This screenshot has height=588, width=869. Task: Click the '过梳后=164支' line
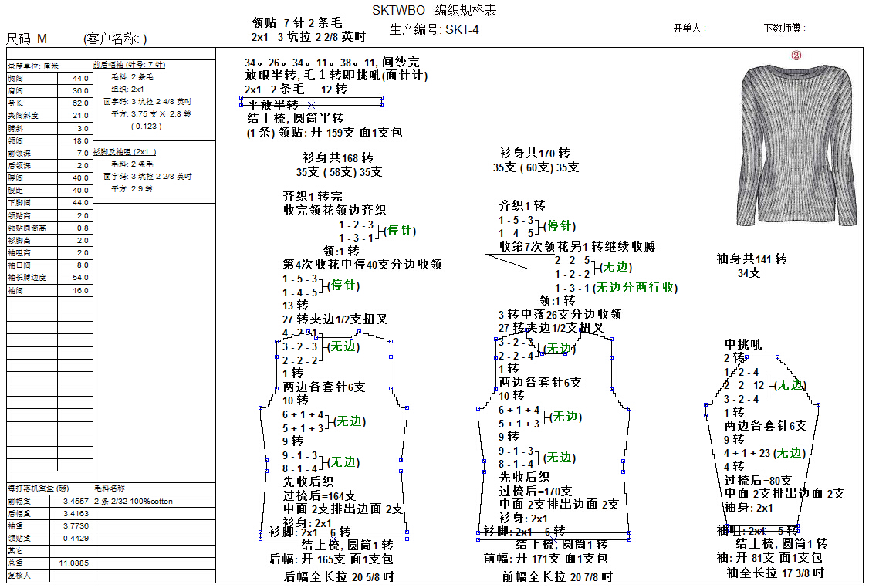pos(320,495)
